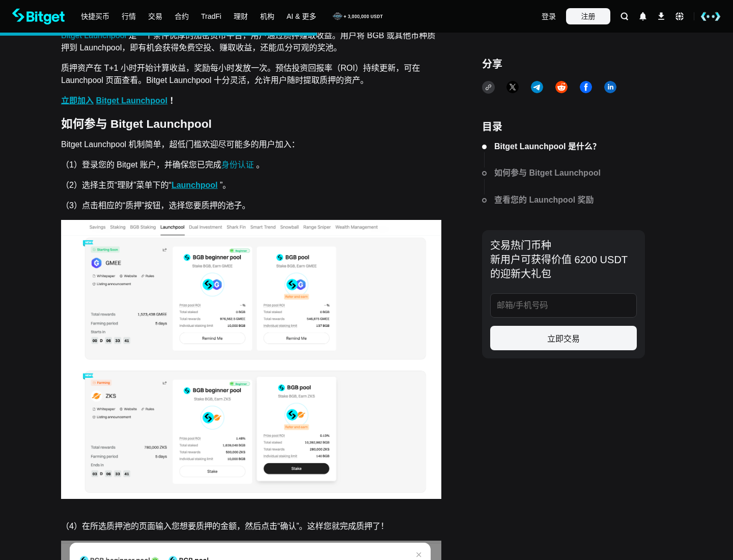Open the 3,000,000 USDT promo badge
The width and height of the screenshot is (733, 560).
tap(358, 16)
